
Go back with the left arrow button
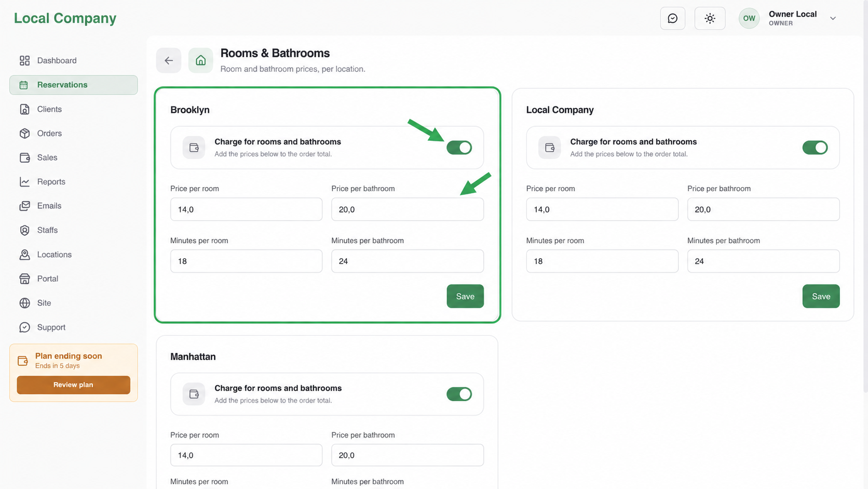pyautogui.click(x=169, y=60)
